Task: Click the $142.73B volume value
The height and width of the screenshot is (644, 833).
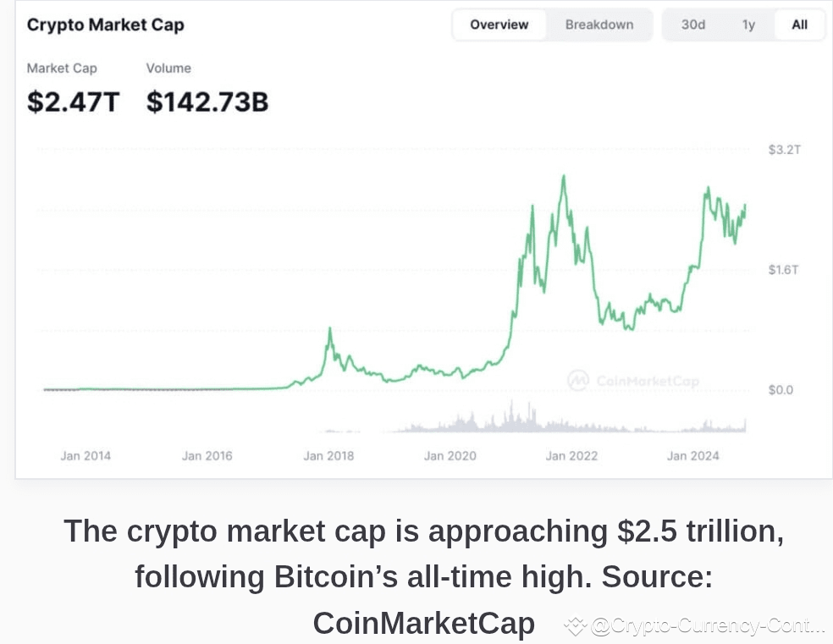Action: (207, 102)
